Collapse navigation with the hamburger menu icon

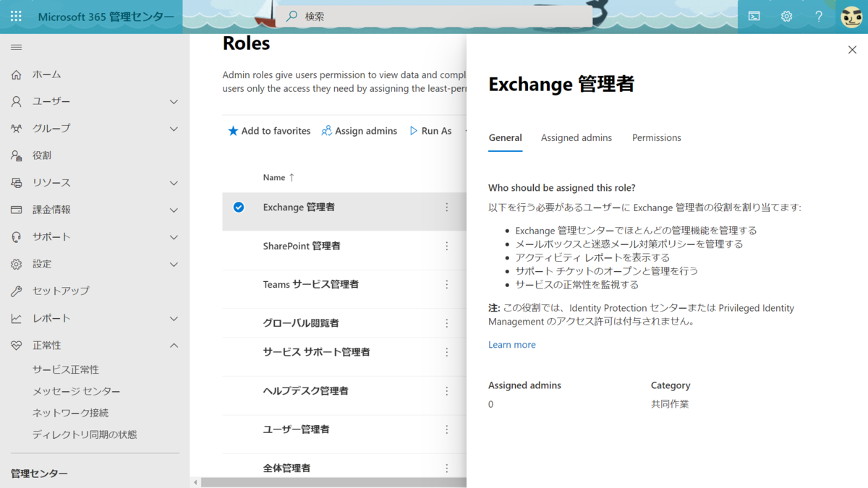(16, 47)
